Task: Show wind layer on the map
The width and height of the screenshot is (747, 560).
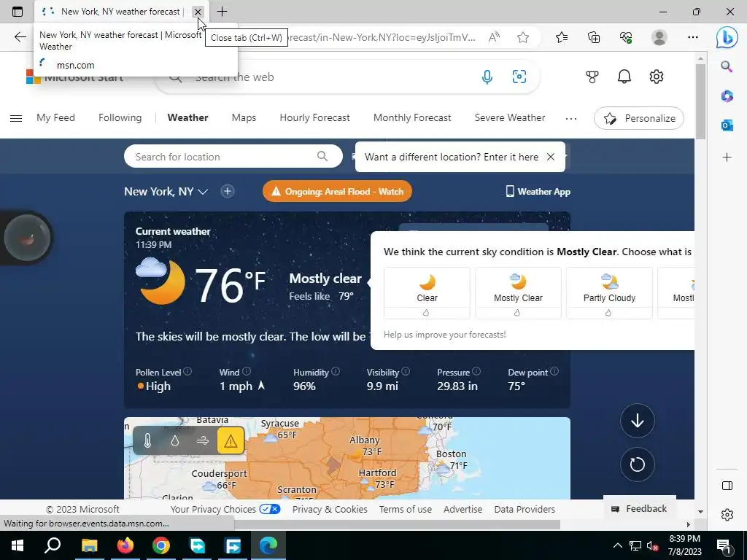Action: (x=203, y=441)
